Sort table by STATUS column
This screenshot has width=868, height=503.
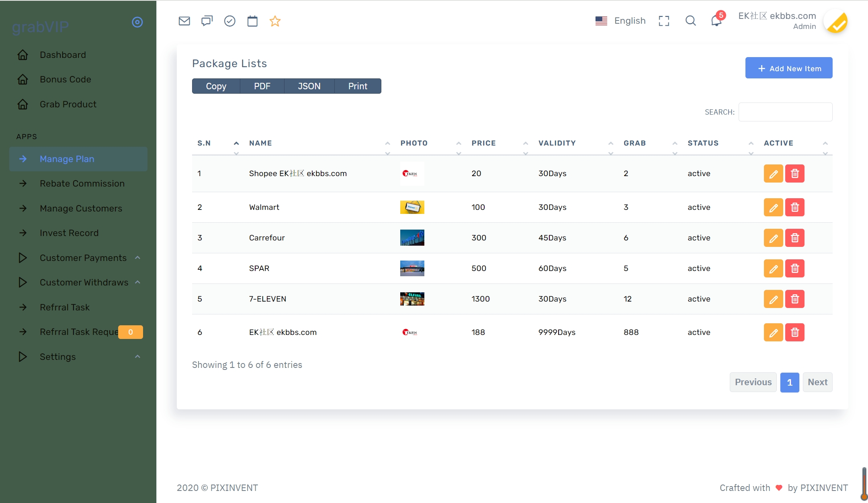click(x=721, y=143)
